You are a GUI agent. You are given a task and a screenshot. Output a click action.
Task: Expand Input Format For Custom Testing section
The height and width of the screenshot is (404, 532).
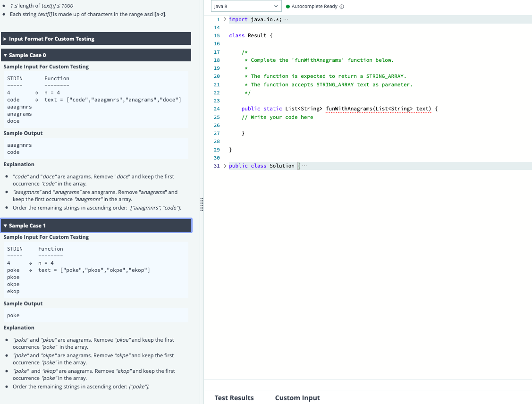pyautogui.click(x=96, y=39)
